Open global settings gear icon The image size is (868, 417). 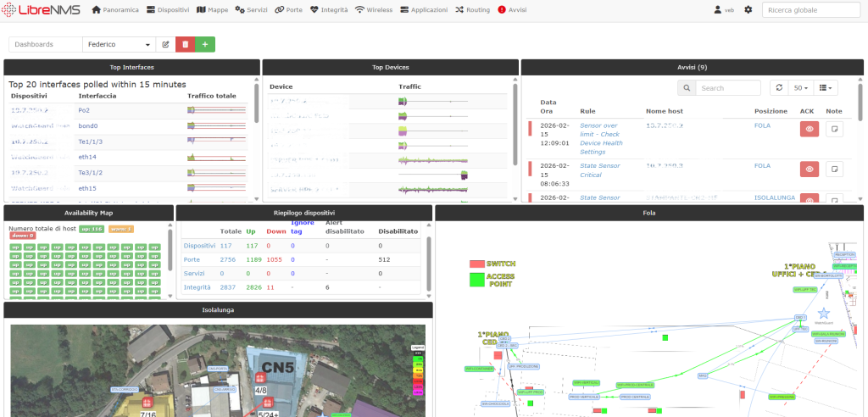click(x=748, y=9)
